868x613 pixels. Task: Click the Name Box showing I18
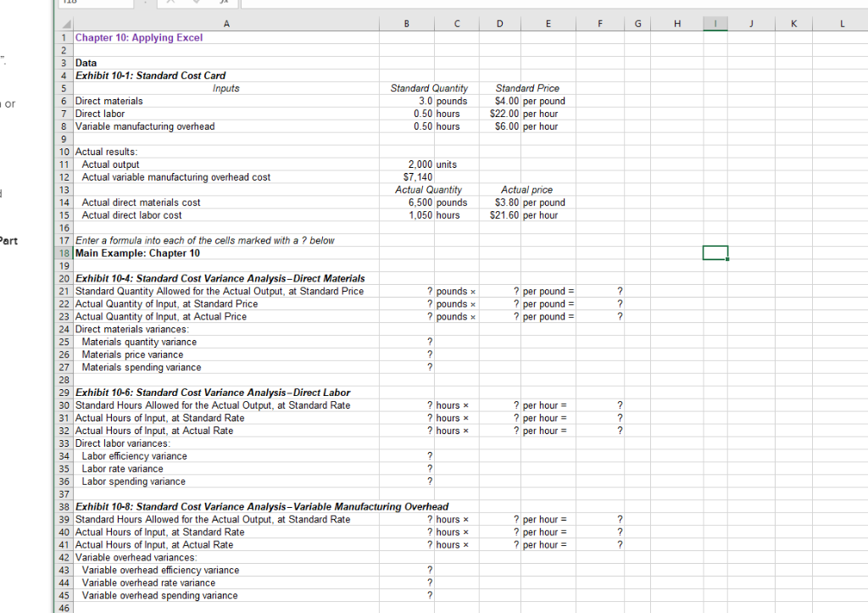[93, 3]
